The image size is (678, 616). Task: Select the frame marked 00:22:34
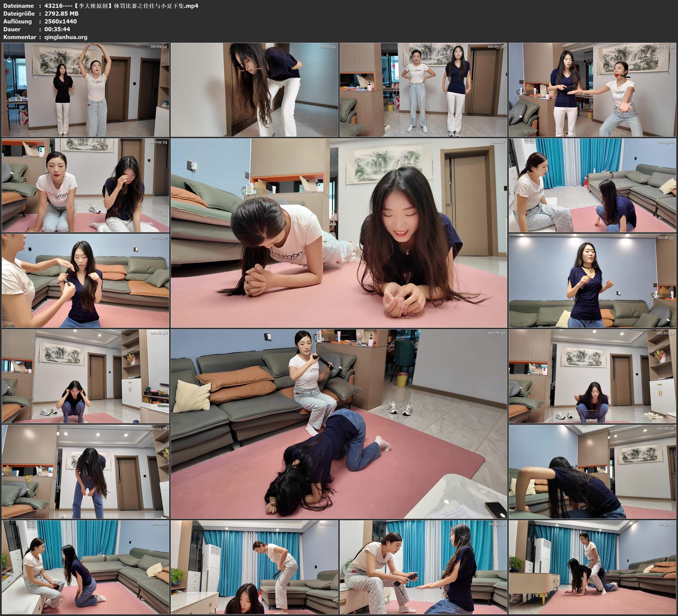click(592, 376)
